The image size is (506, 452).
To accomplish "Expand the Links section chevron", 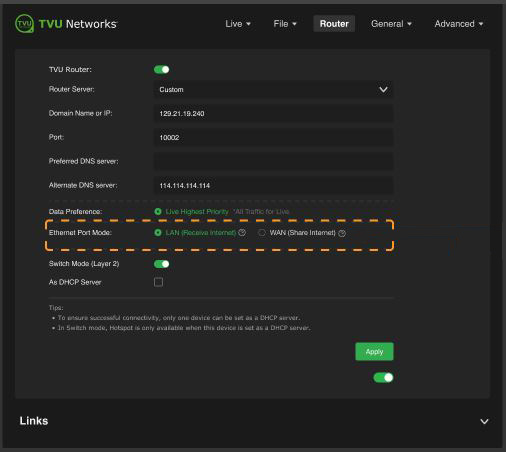I will click(484, 421).
